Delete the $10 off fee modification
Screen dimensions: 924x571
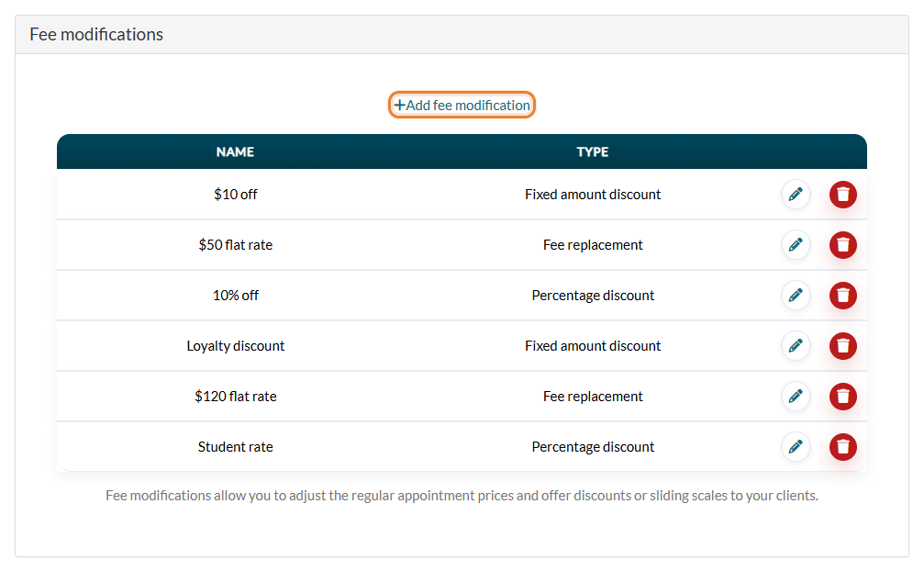[x=842, y=195]
